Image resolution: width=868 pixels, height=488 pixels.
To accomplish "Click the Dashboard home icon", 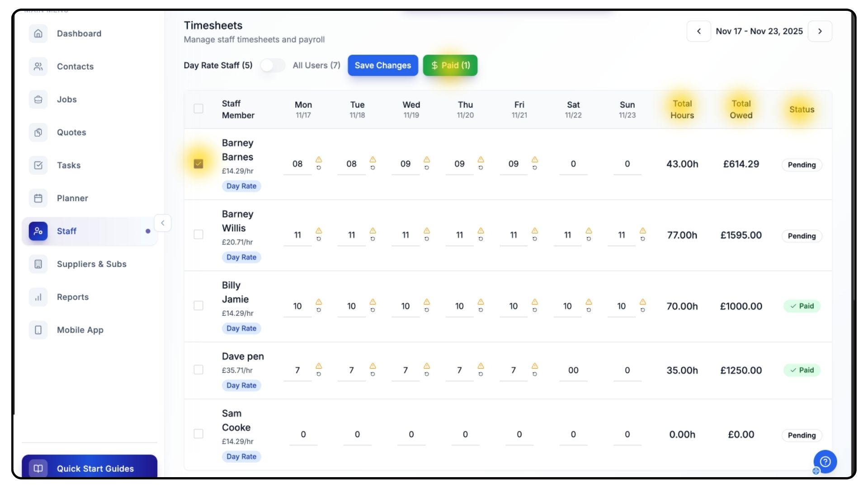I will [x=38, y=33].
